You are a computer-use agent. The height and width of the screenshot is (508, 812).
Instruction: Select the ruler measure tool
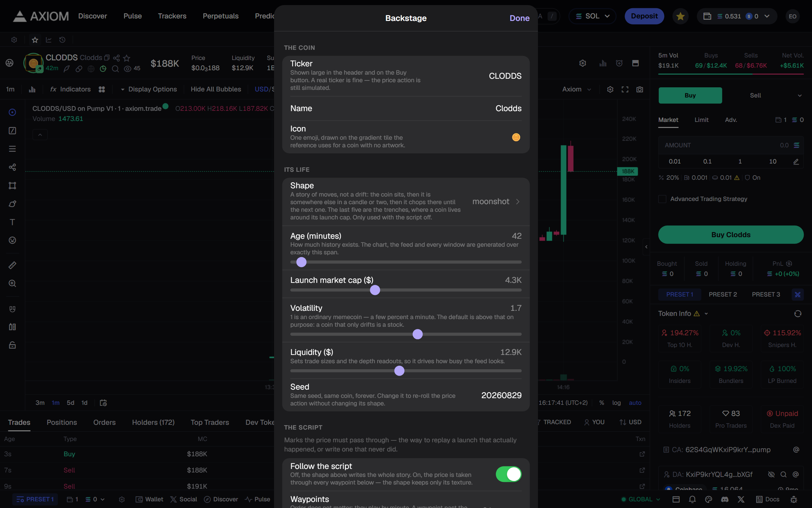click(12, 265)
